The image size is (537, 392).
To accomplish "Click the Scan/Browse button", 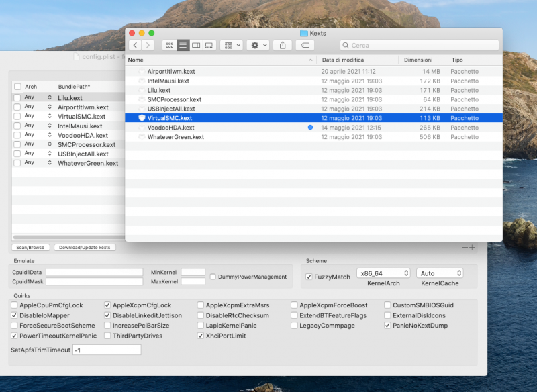I will coord(30,248).
